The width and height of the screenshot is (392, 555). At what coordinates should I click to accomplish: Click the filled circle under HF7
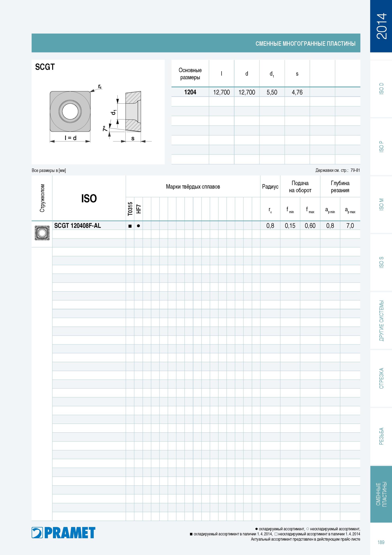[138, 226]
